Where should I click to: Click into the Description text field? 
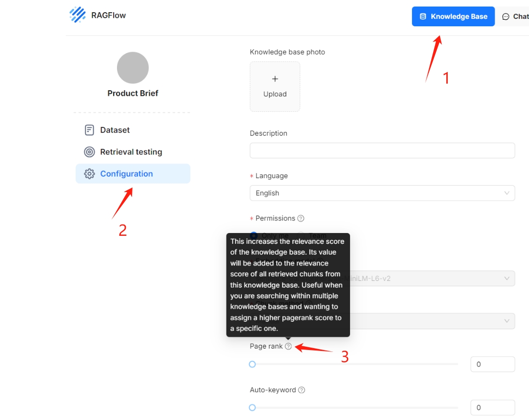pos(382,150)
